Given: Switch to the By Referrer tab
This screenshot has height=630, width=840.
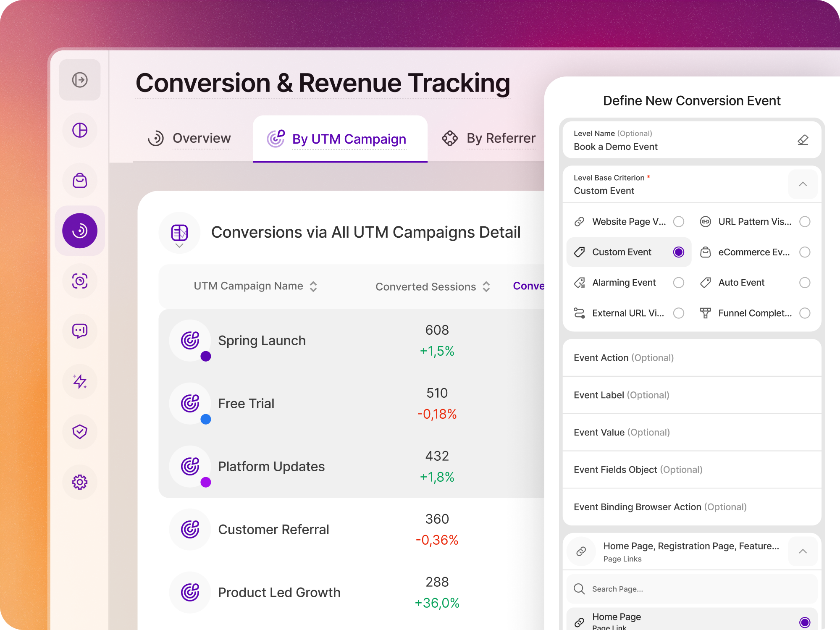Looking at the screenshot, I should pos(488,138).
